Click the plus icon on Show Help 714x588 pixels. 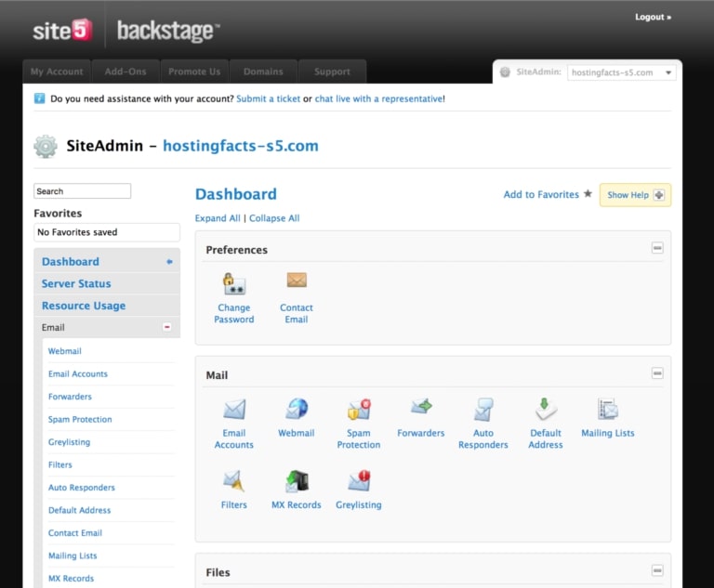tap(658, 195)
